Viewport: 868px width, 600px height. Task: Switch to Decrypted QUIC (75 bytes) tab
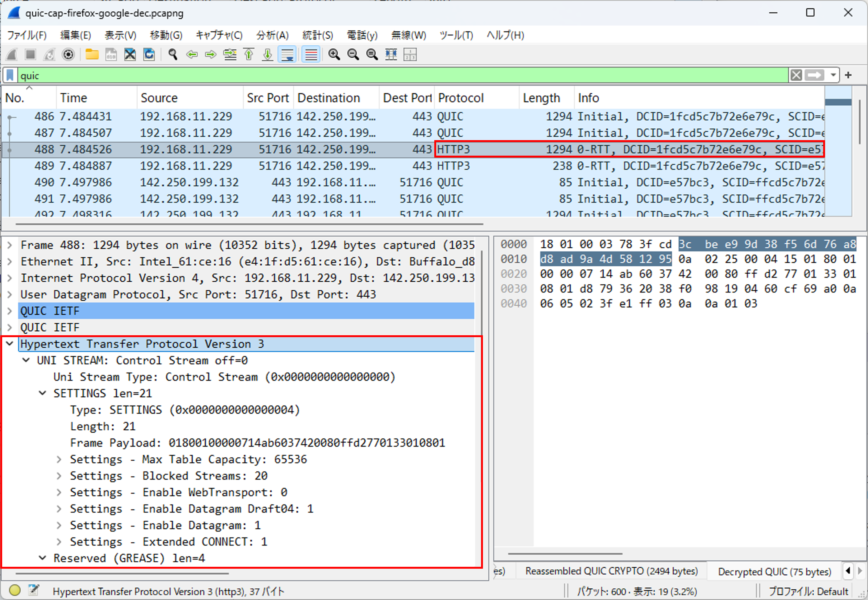point(774,572)
